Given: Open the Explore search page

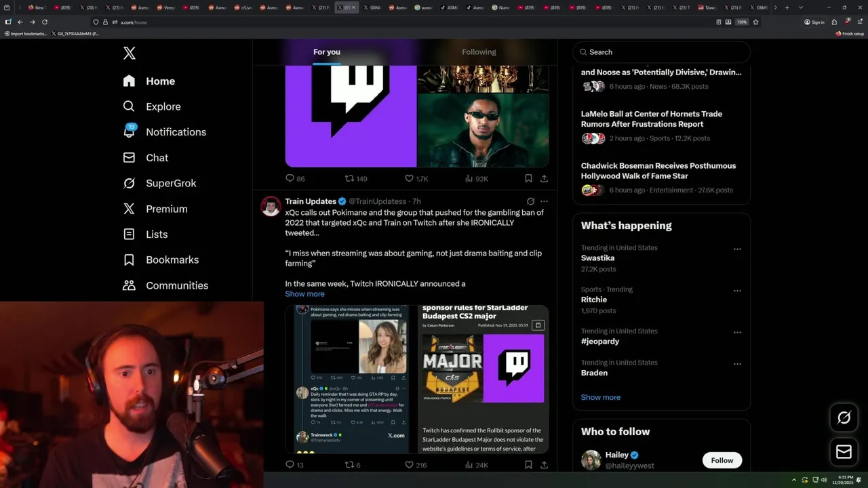Looking at the screenshot, I should tap(152, 106).
